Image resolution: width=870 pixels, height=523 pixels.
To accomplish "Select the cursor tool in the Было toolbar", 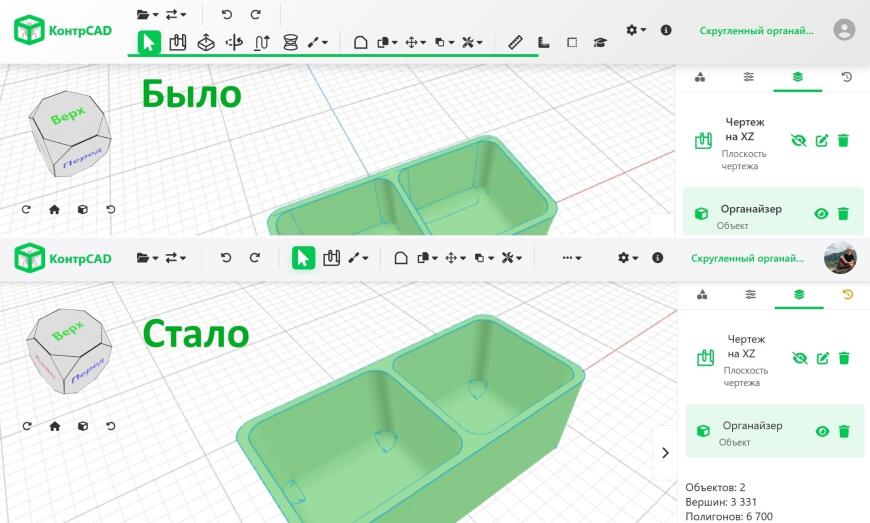I will [149, 42].
